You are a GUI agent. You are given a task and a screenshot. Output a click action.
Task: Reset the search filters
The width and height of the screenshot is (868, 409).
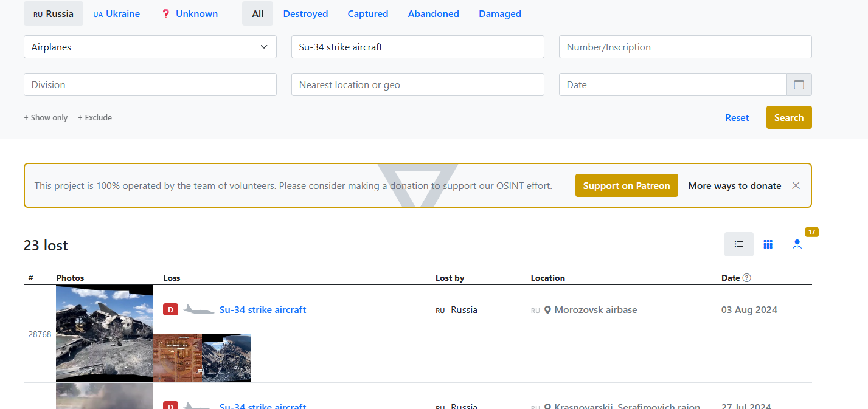coord(737,118)
